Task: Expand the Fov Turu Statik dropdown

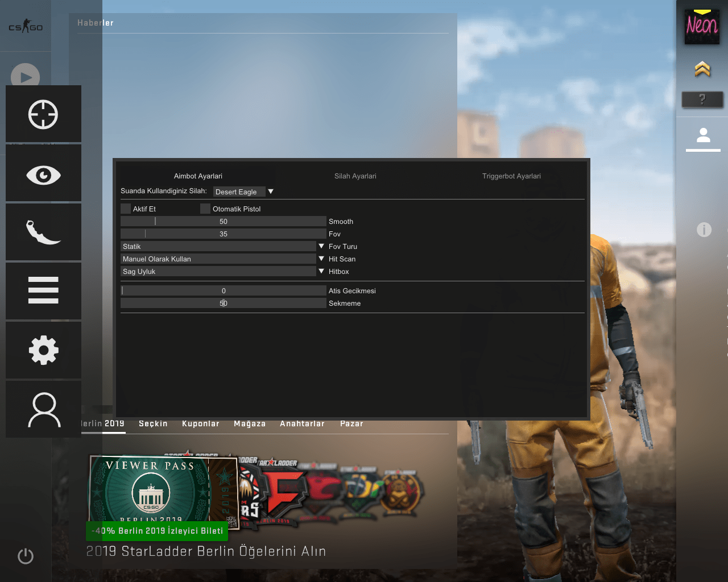Action: pyautogui.click(x=222, y=246)
